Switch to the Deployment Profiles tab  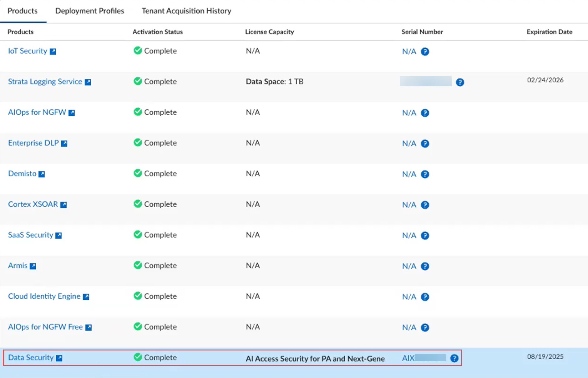89,11
